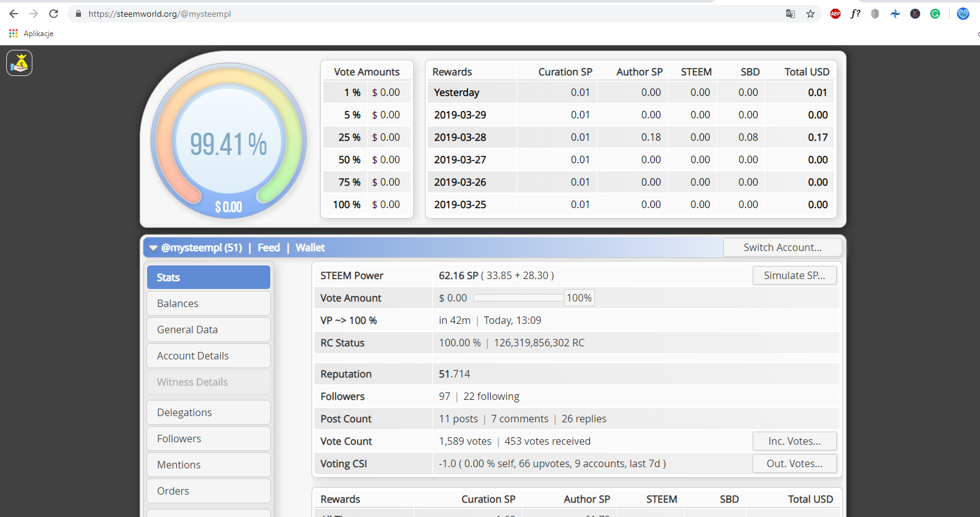Click the 51.714 reputation value

pyautogui.click(x=454, y=374)
